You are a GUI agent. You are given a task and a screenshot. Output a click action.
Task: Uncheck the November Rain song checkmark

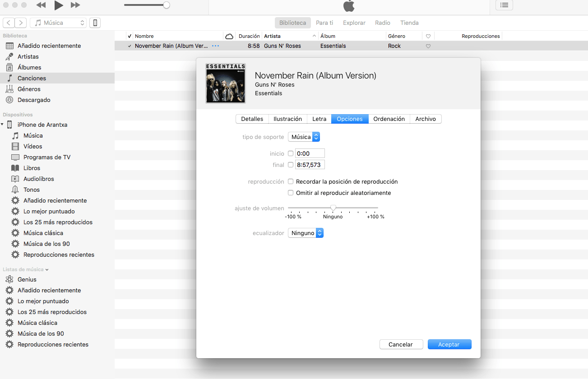[130, 46]
